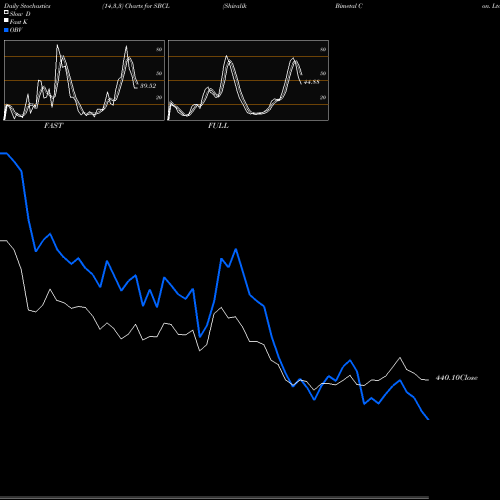Click the 20 axis label in FULL chart
The height and width of the screenshot is (500, 500).
pyautogui.click(x=323, y=97)
